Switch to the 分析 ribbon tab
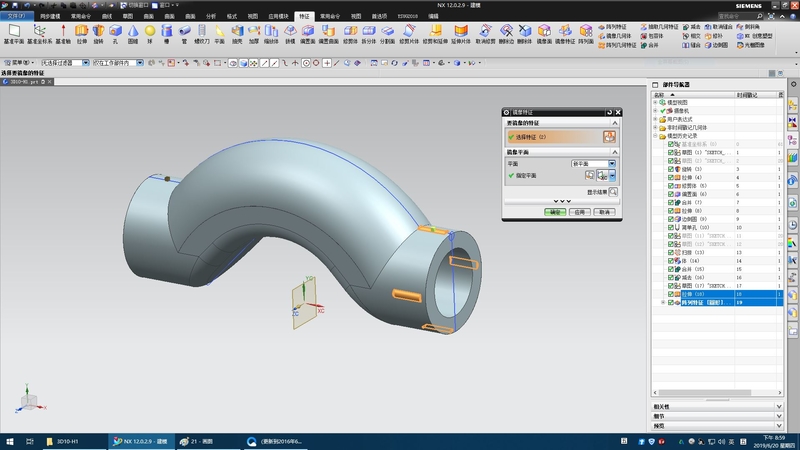 click(210, 17)
